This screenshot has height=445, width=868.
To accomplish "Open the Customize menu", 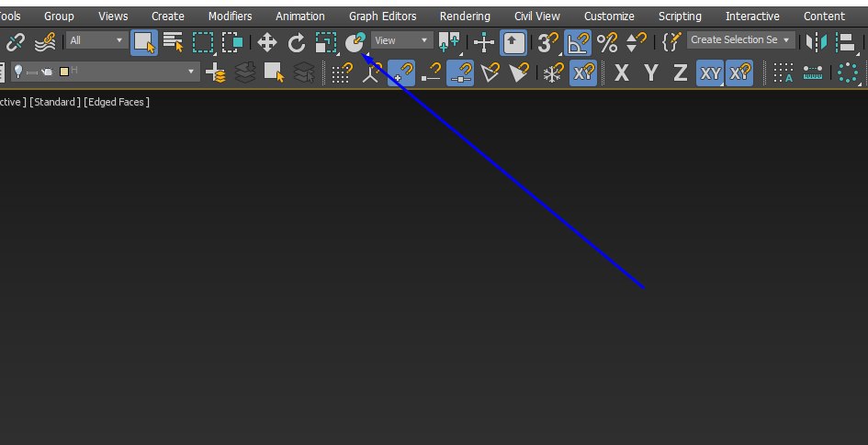I will click(609, 16).
